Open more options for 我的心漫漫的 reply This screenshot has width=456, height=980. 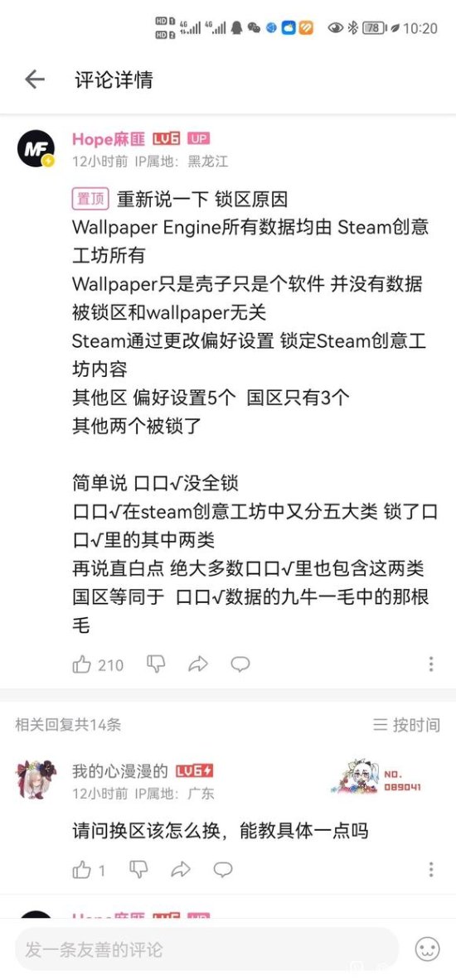click(x=431, y=869)
